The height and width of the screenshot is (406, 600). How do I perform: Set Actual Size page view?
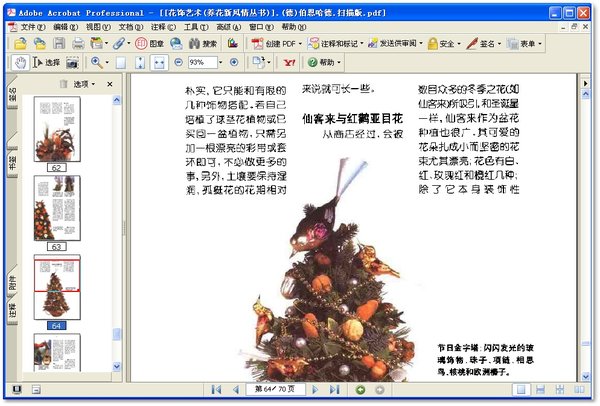pos(121,62)
